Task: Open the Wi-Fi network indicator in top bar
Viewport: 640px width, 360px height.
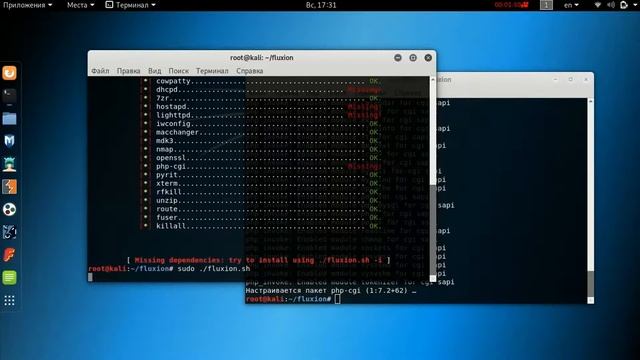Action: (598, 5)
